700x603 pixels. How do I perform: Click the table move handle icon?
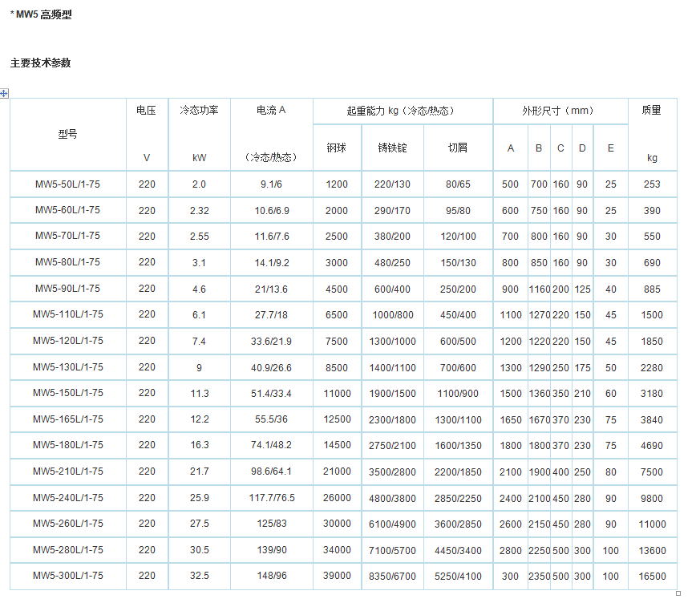[x=4, y=94]
